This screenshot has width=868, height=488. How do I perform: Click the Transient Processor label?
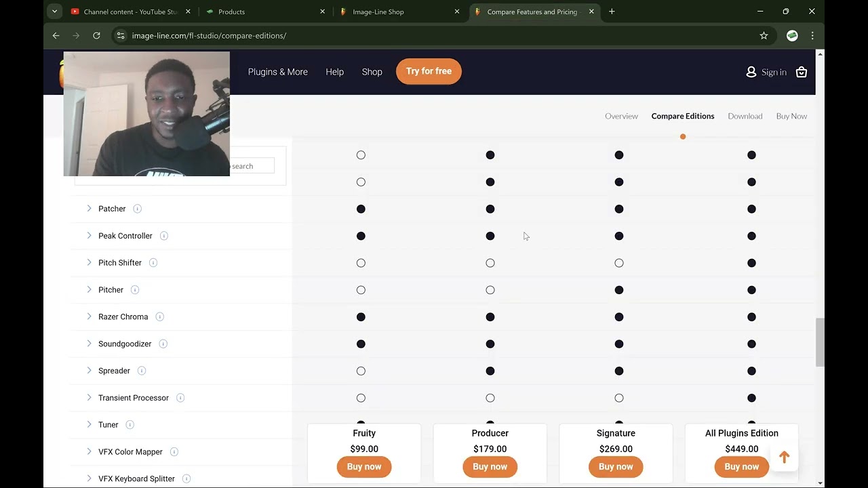coord(134,398)
